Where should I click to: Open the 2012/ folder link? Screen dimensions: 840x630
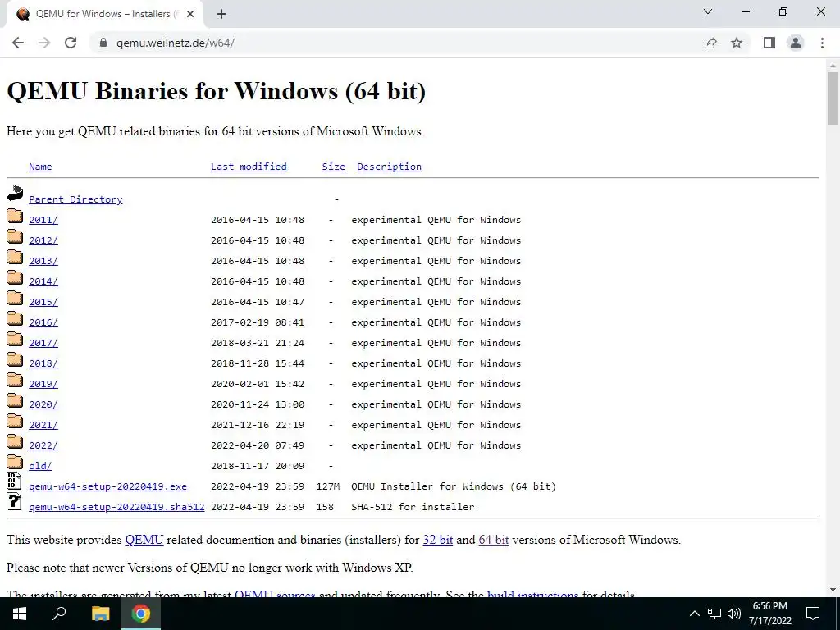pos(43,240)
